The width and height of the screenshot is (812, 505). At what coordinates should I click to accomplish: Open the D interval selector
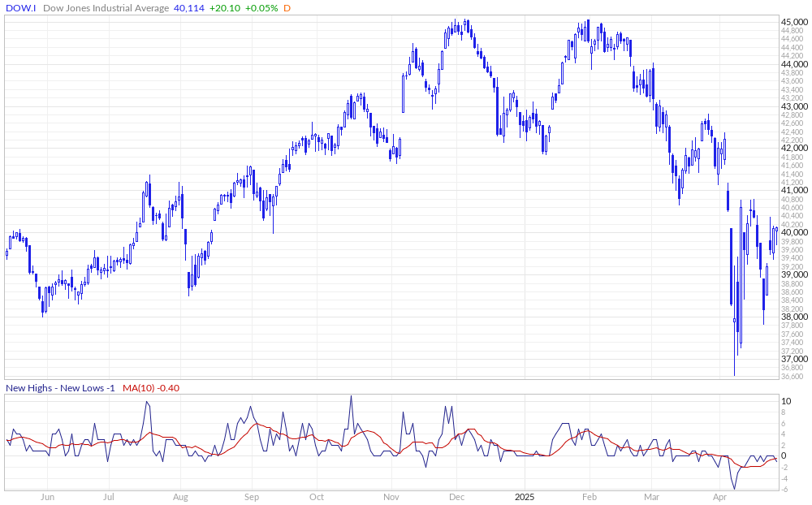pyautogui.click(x=287, y=8)
